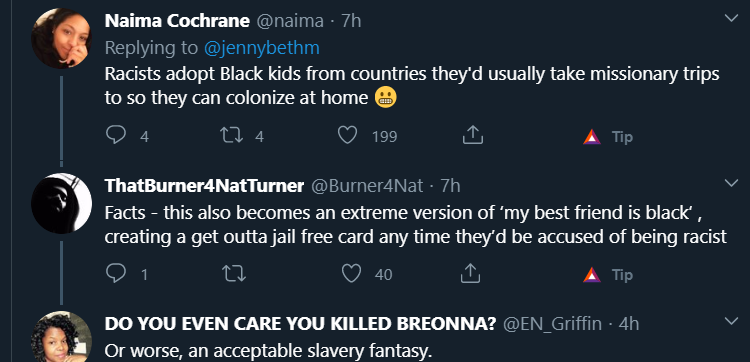This screenshot has width=750, height=362.
Task: Share Naima Cochrane's tweet
Action: click(x=473, y=135)
